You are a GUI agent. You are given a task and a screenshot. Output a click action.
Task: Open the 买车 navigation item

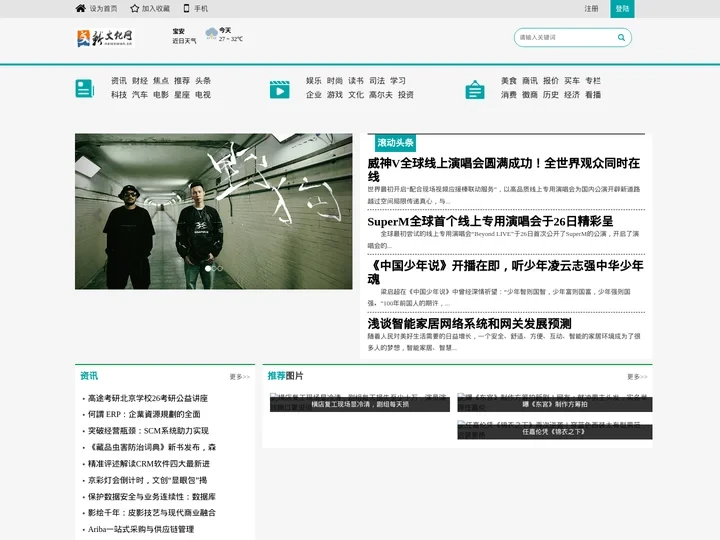[x=572, y=81]
